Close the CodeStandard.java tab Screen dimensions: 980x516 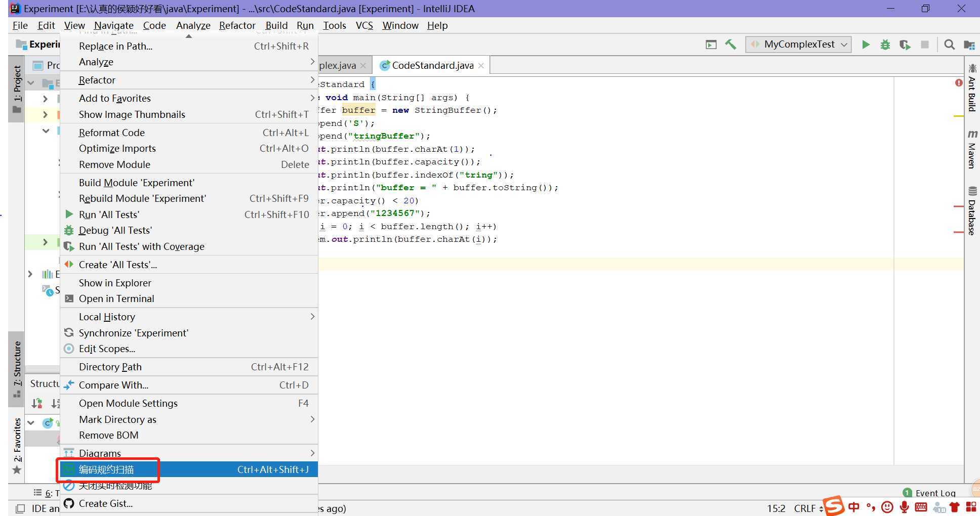[x=481, y=66]
